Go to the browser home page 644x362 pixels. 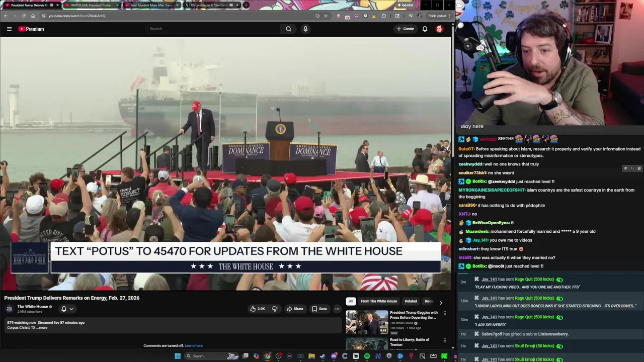33,16
